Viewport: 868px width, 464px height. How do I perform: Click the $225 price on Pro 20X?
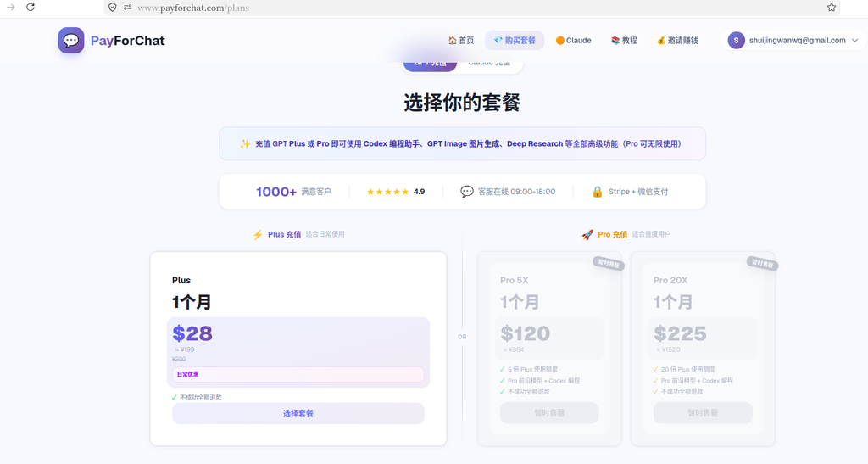[681, 333]
